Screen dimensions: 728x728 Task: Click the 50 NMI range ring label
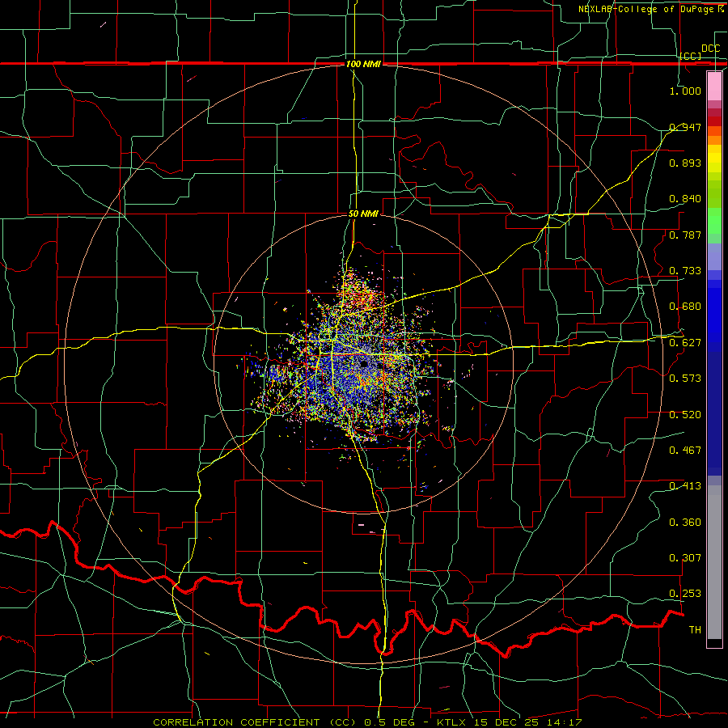[363, 214]
